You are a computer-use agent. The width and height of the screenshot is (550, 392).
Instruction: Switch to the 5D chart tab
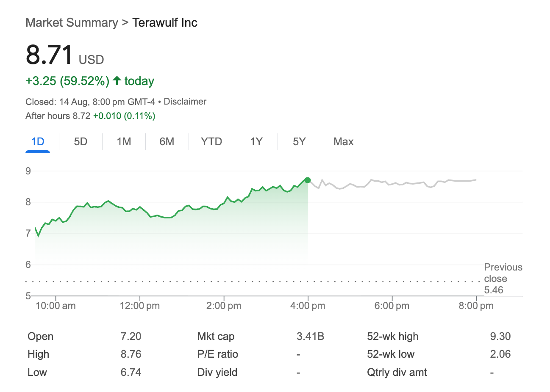(81, 141)
